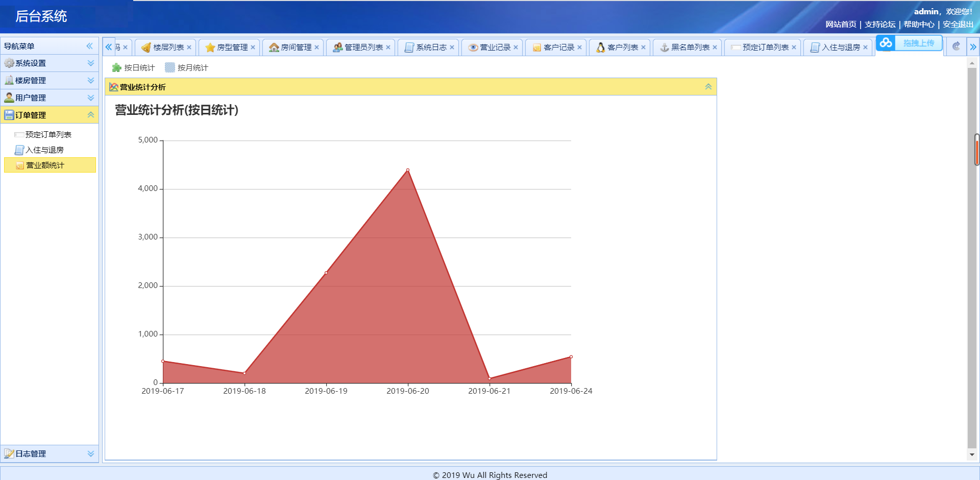The width and height of the screenshot is (980, 480).
Task: Click 安全退出 to log out
Action: pos(958,25)
